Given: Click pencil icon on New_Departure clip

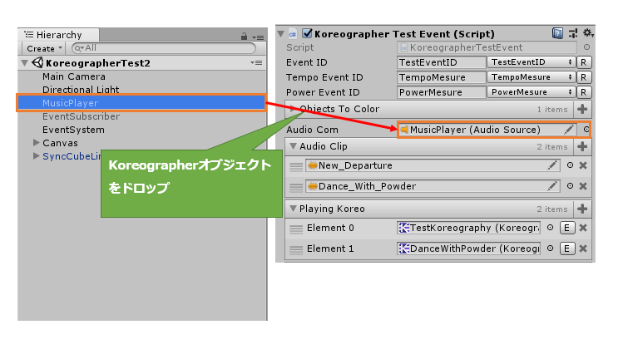Looking at the screenshot, I should pos(552,165).
